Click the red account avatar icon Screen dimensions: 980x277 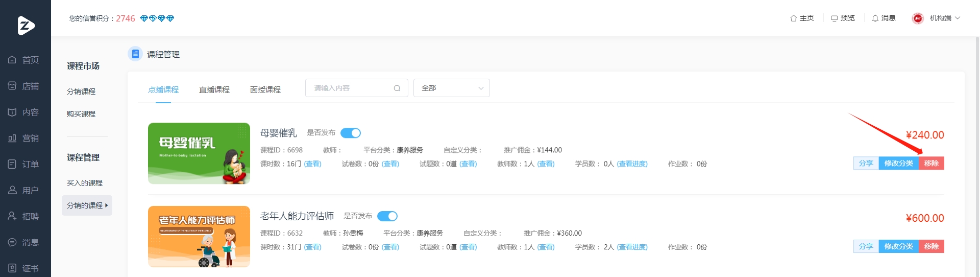918,18
